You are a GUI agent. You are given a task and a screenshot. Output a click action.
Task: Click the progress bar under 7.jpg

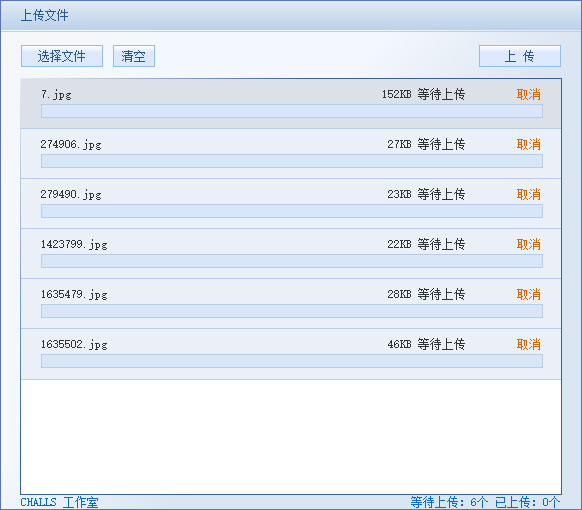point(292,111)
